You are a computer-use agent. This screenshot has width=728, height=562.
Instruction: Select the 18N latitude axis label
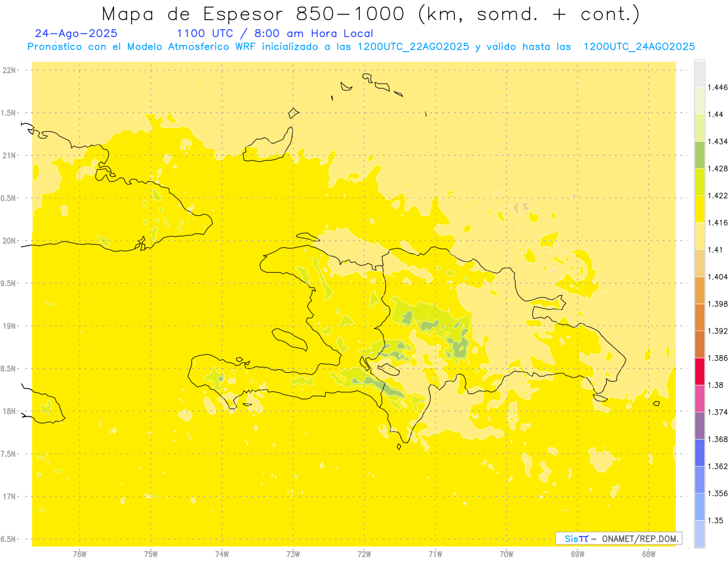pyautogui.click(x=9, y=411)
